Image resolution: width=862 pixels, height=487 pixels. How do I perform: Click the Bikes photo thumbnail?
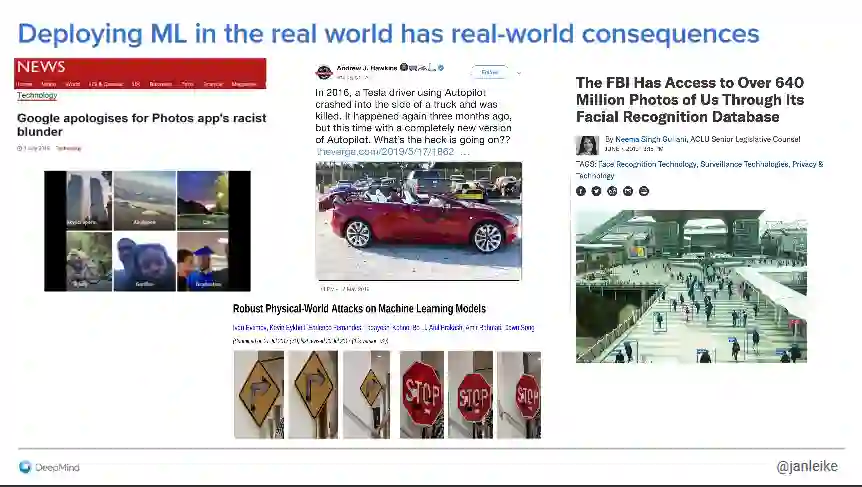(89, 261)
